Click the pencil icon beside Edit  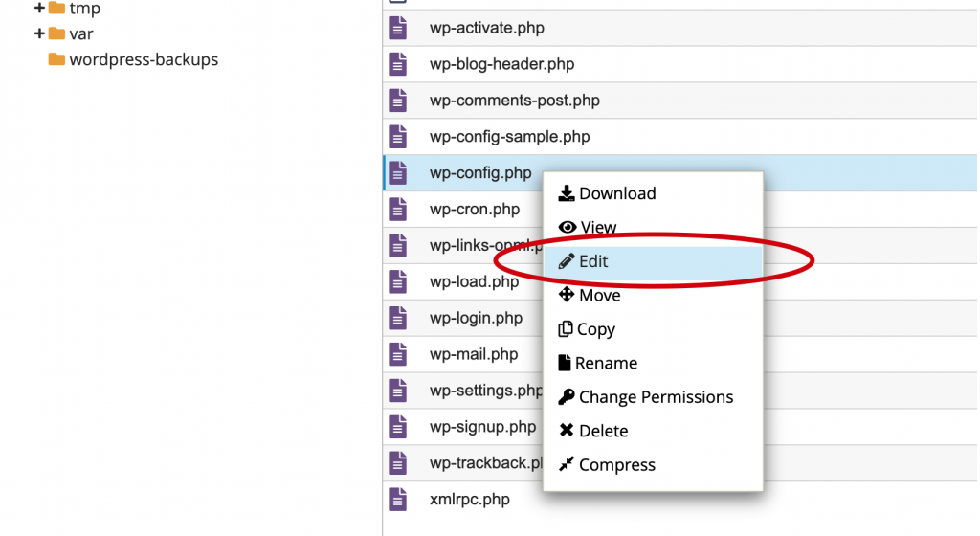pos(567,261)
